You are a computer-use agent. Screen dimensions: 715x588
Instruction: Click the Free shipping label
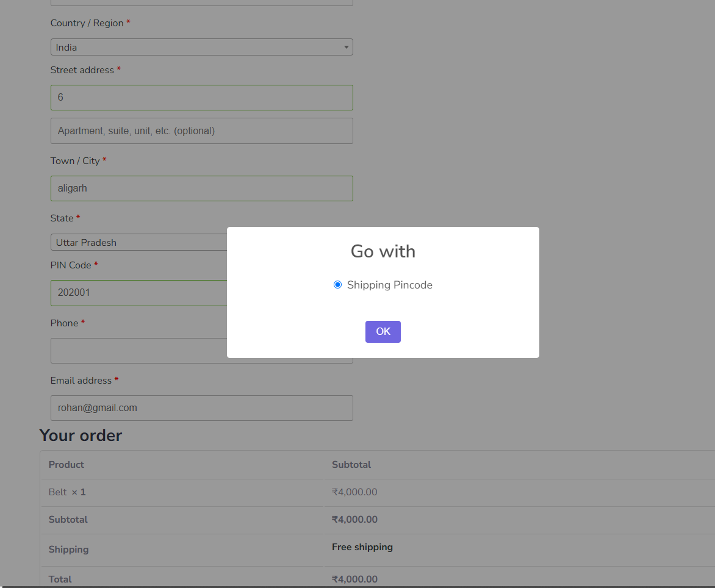pos(362,547)
